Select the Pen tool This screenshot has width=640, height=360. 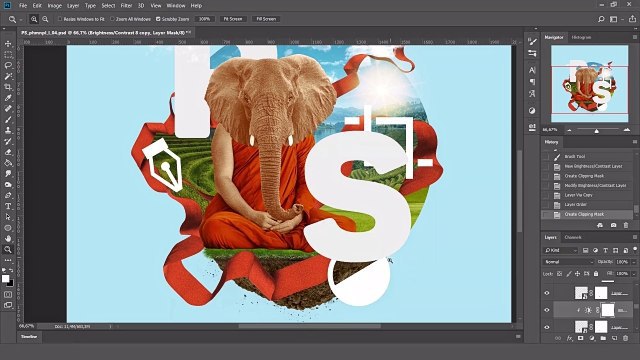point(8,195)
